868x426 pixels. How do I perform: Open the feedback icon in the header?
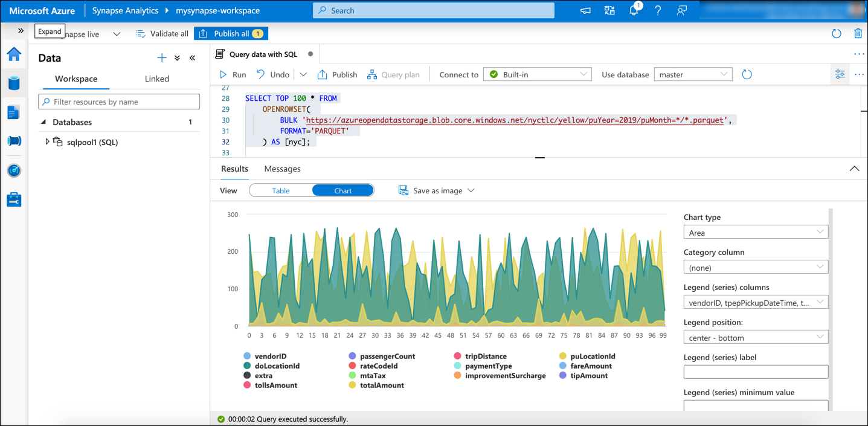click(682, 11)
